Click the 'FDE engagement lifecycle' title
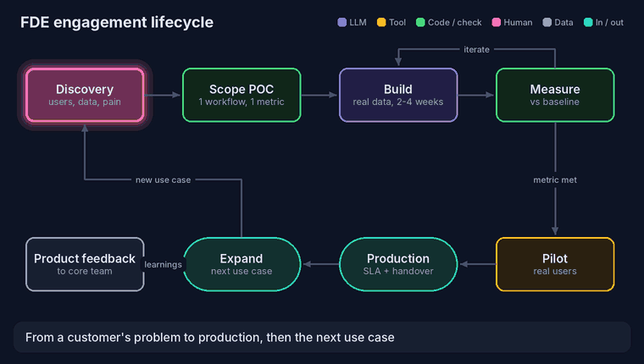The height and width of the screenshot is (364, 644). [x=117, y=22]
